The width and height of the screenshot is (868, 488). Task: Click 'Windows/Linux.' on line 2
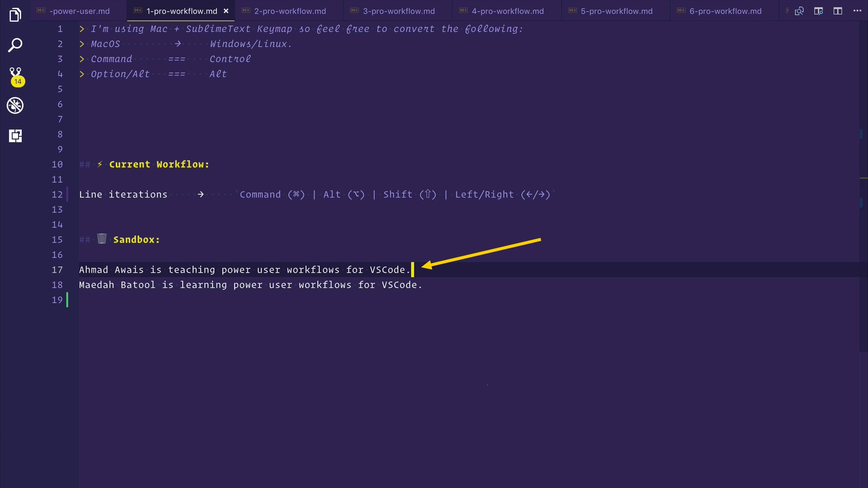point(251,44)
